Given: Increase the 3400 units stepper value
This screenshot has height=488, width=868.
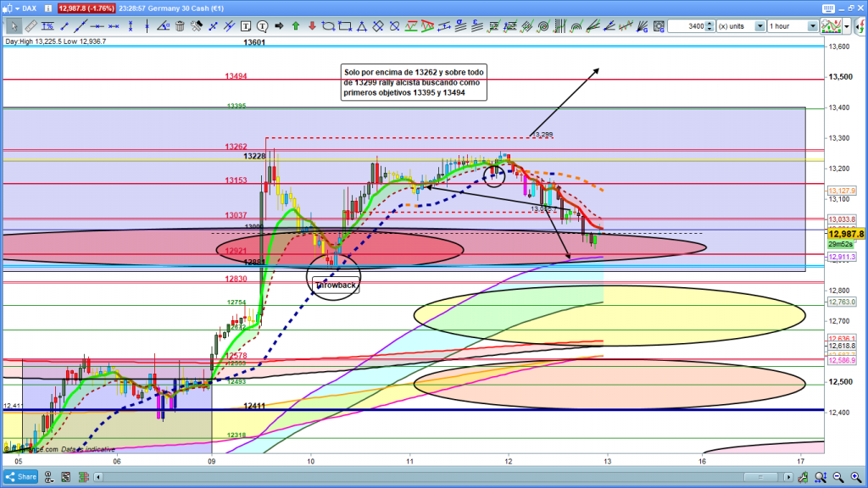Looking at the screenshot, I should click(710, 24).
